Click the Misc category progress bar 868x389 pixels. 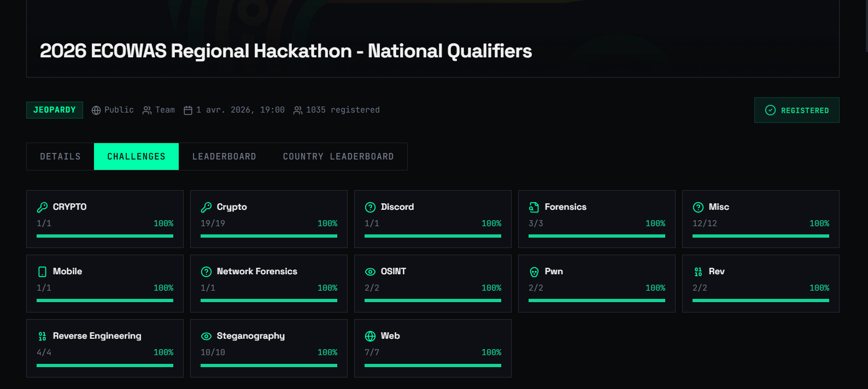tap(761, 236)
